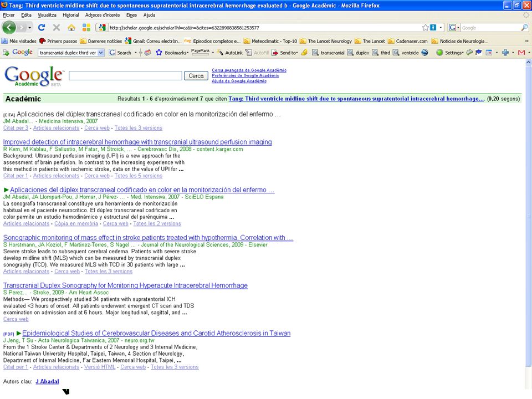Viewport: 532px width, 399px height.
Task: Expand the Google Toolbar search box dropdown
Action: [101, 53]
